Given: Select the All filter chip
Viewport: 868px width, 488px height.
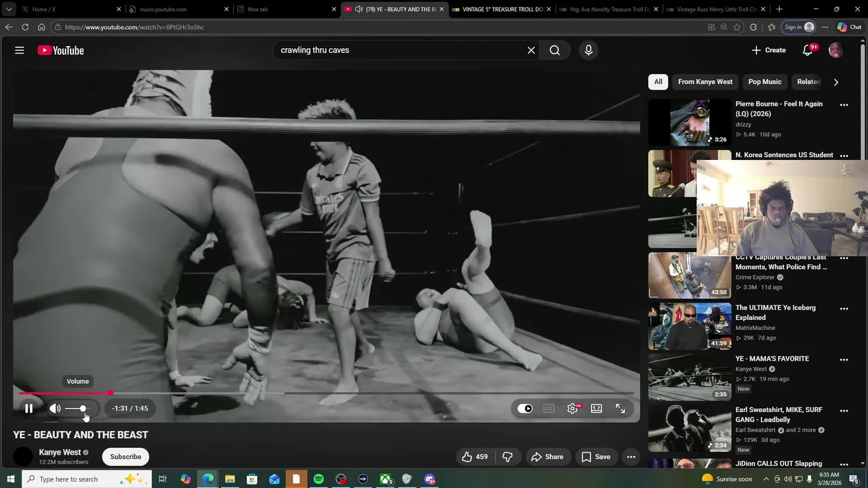Looking at the screenshot, I should 658,82.
